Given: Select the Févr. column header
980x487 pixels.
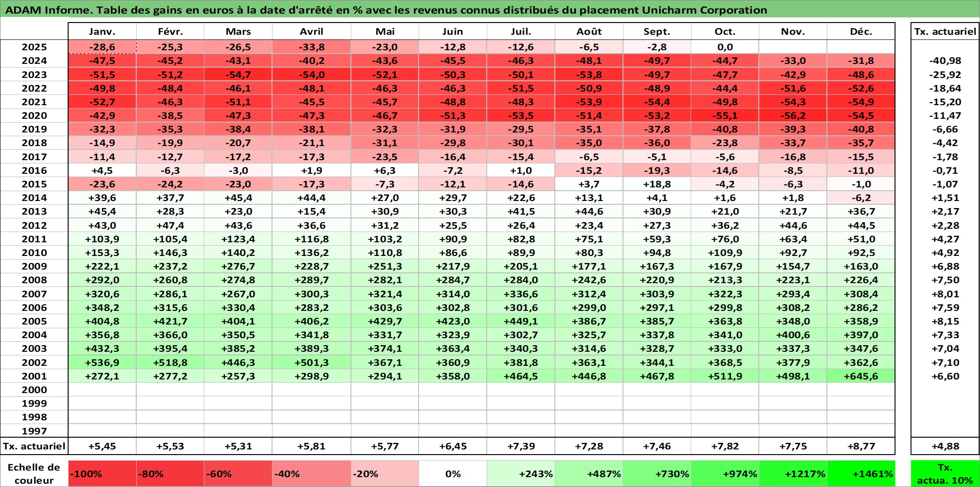Looking at the screenshot, I should [x=170, y=31].
